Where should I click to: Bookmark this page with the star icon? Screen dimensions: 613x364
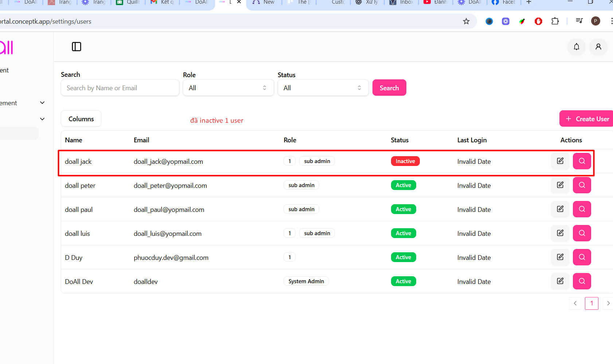coord(466,21)
